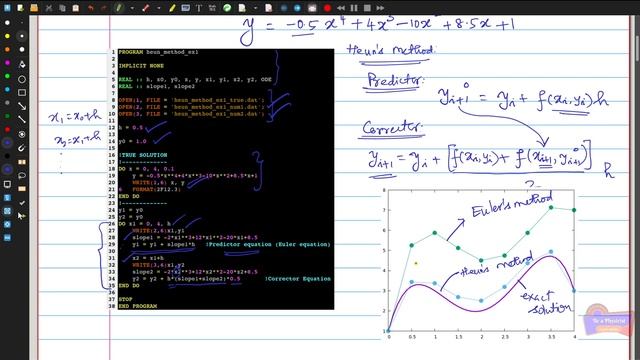640x360 pixels.
Task: Toggle draw straight line mode
Action: click(22, 120)
